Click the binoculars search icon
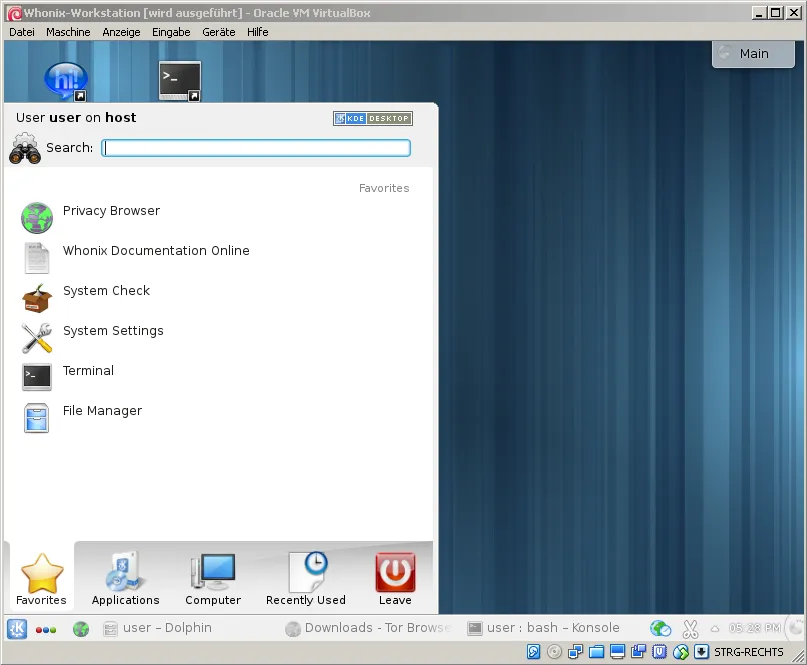807x665 pixels. pos(25,148)
